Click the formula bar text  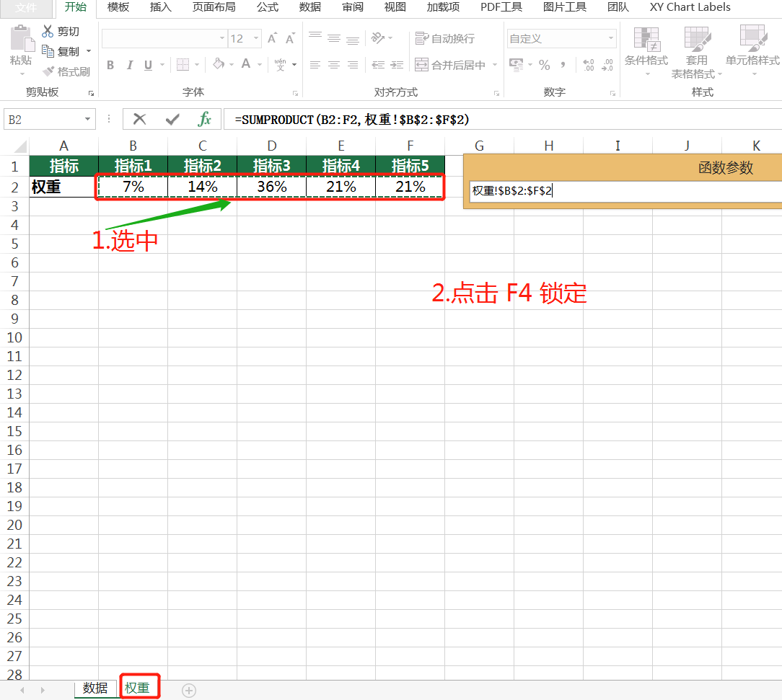coord(351,120)
